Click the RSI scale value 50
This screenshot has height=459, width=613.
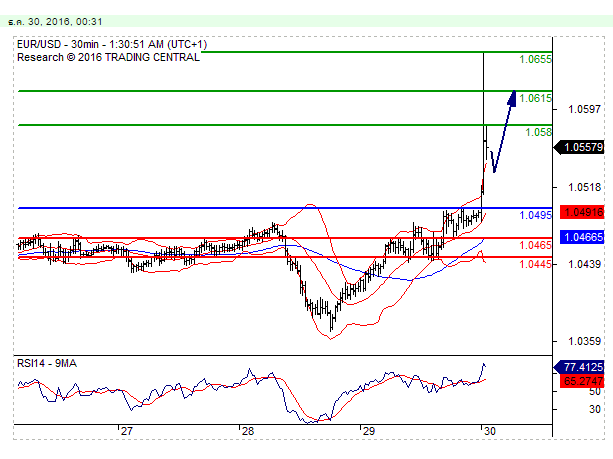595,392
